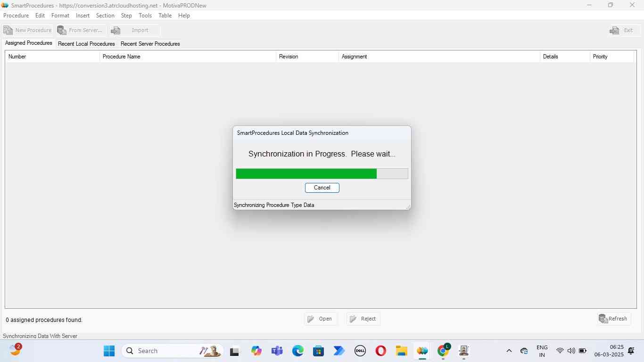Click the sync tray icon beside the hidden icons arrow

[524, 351]
